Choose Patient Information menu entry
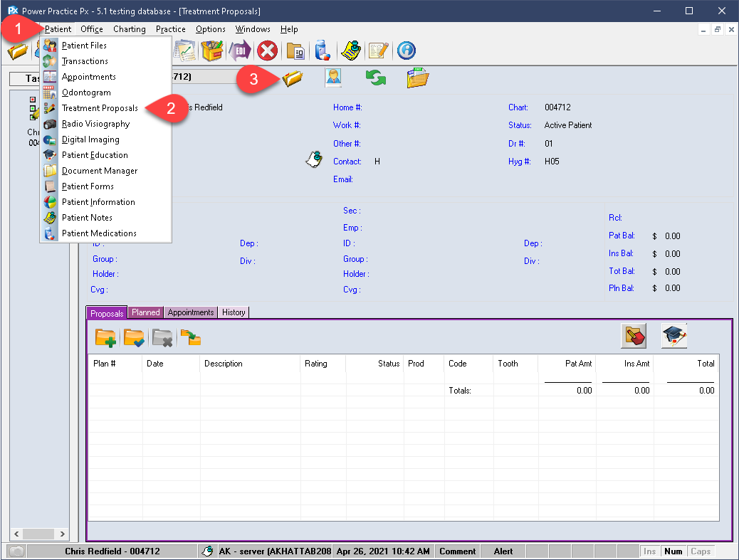Image resolution: width=739 pixels, height=560 pixels. pos(105,202)
